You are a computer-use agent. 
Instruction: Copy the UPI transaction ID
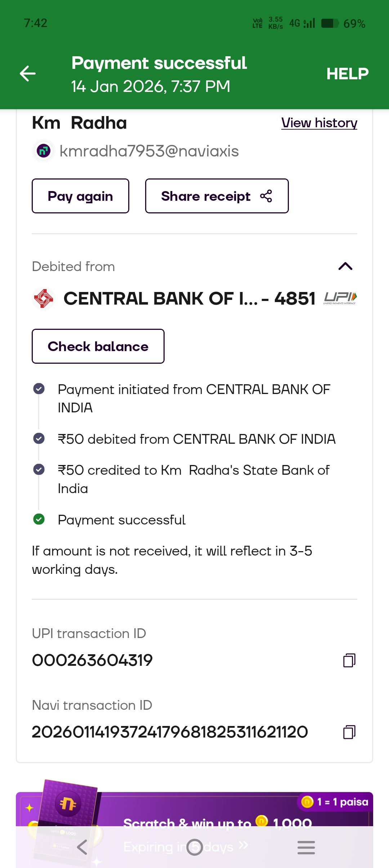click(349, 660)
